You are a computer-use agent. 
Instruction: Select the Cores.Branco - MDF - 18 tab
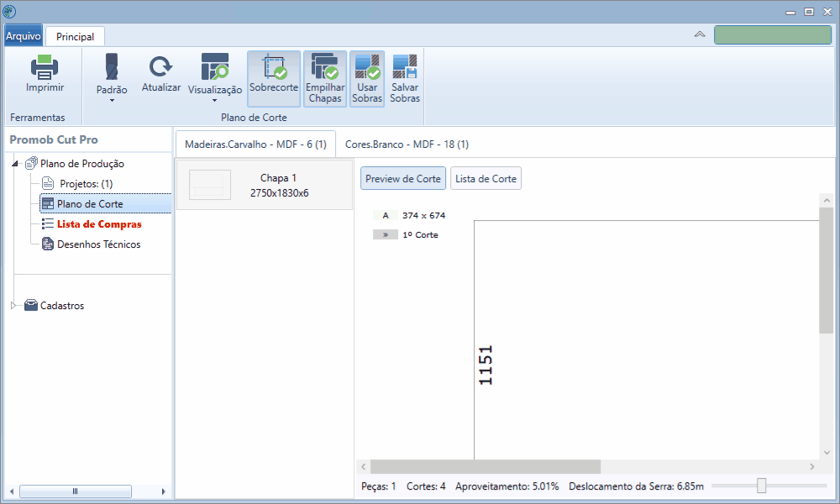click(407, 144)
